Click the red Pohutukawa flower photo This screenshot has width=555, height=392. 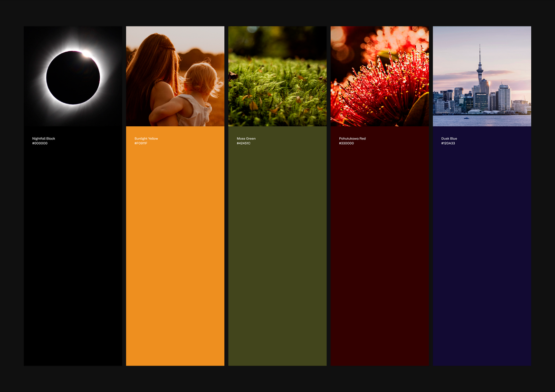tap(380, 76)
